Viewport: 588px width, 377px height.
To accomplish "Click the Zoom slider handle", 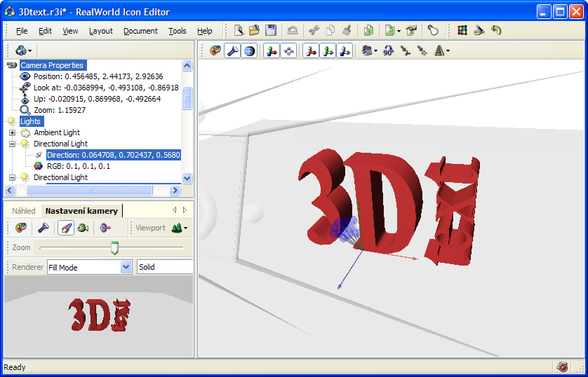I will (x=115, y=248).
